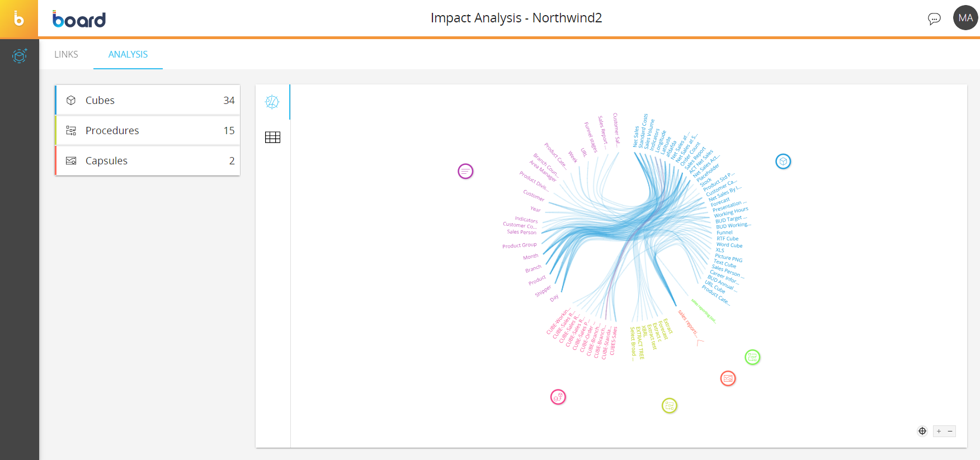Click the red capsule circle icon
This screenshot has height=460, width=980.
tap(728, 378)
